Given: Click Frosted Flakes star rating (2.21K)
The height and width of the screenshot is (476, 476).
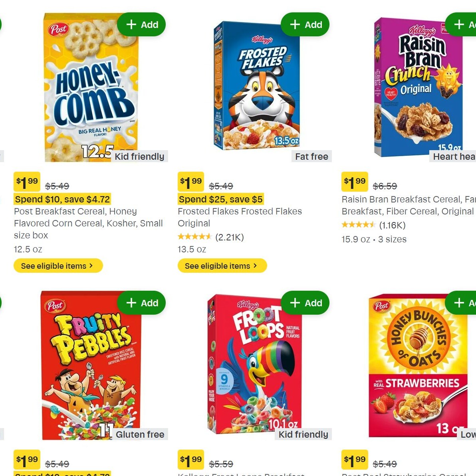Looking at the screenshot, I should click(210, 237).
